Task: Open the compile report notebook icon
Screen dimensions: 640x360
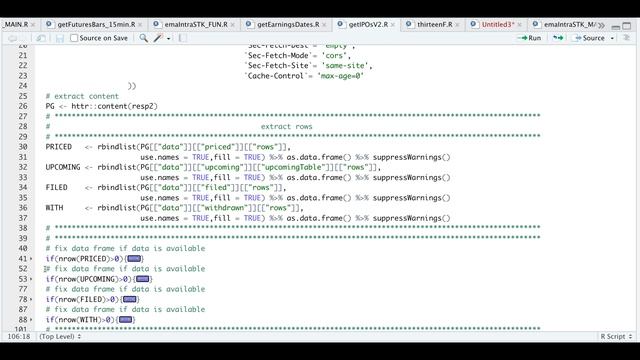Action: [x=182, y=38]
